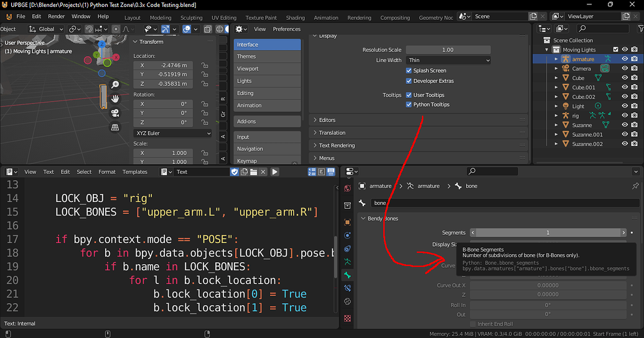644x338 pixels.
Task: Toggle camera view with the viewport camera icon
Action: (115, 113)
